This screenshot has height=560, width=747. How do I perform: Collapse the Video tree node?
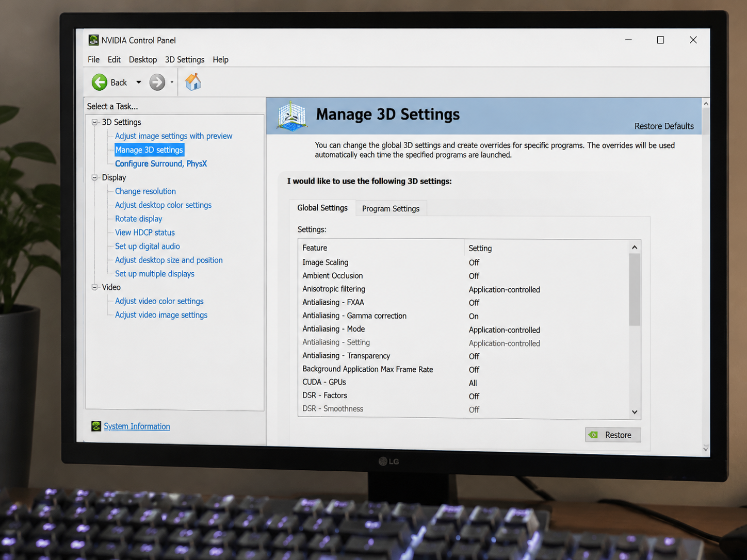click(94, 287)
